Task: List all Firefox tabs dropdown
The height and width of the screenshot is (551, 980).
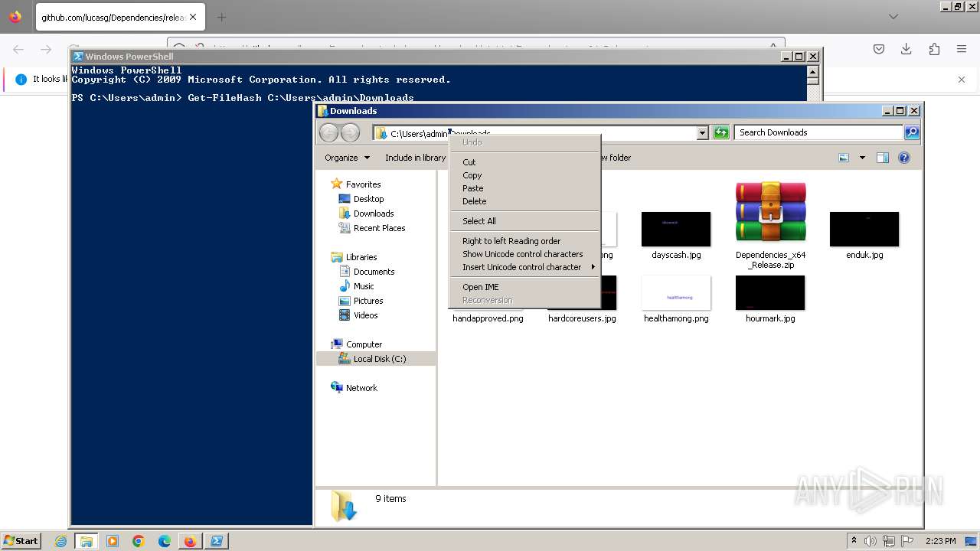Action: pos(893,17)
